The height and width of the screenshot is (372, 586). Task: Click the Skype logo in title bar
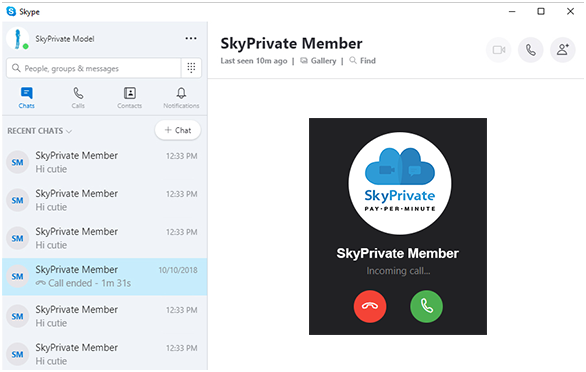[x=11, y=12]
